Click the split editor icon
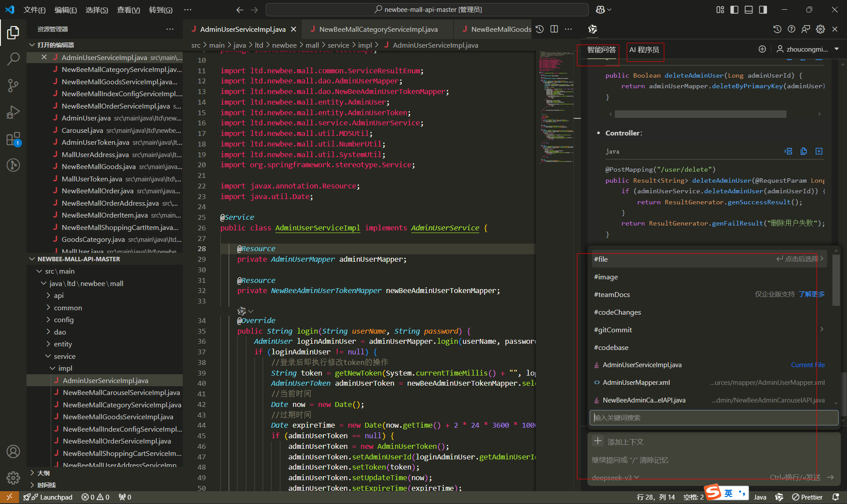The width and height of the screenshot is (847, 504). (554, 29)
